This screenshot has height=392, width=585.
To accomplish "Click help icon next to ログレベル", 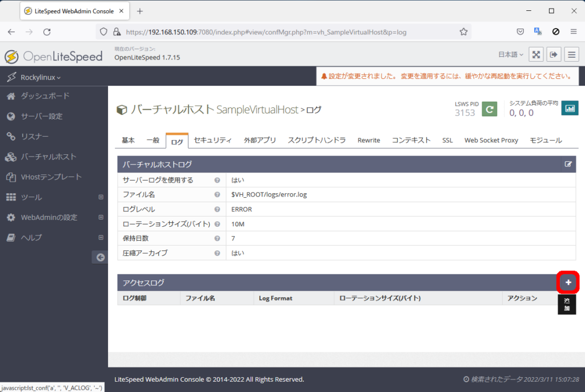I will 217,209.
